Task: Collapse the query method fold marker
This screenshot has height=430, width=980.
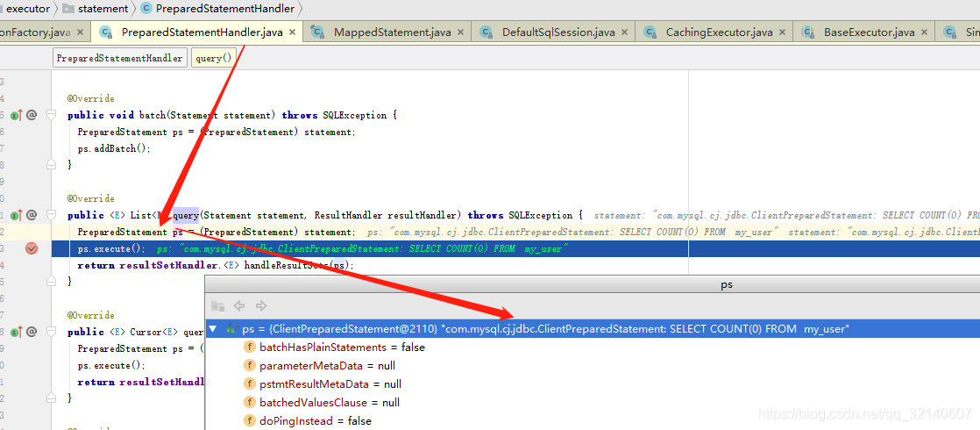Action: tap(51, 215)
